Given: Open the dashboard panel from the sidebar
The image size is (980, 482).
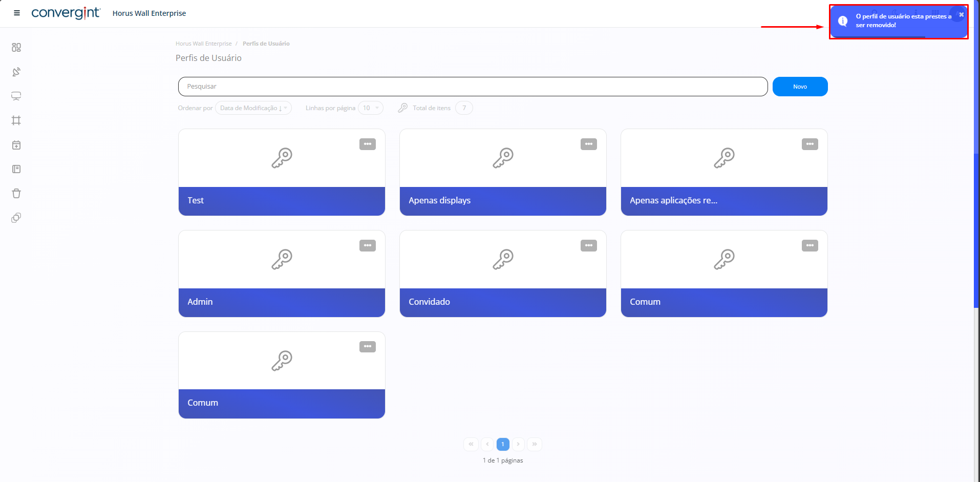Looking at the screenshot, I should pyautogui.click(x=16, y=47).
